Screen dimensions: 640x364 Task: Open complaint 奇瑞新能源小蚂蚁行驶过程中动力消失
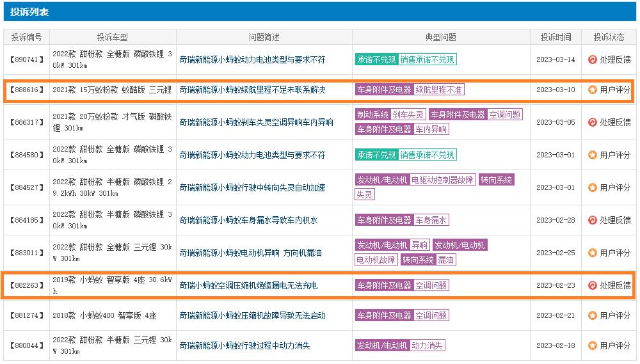(x=245, y=345)
